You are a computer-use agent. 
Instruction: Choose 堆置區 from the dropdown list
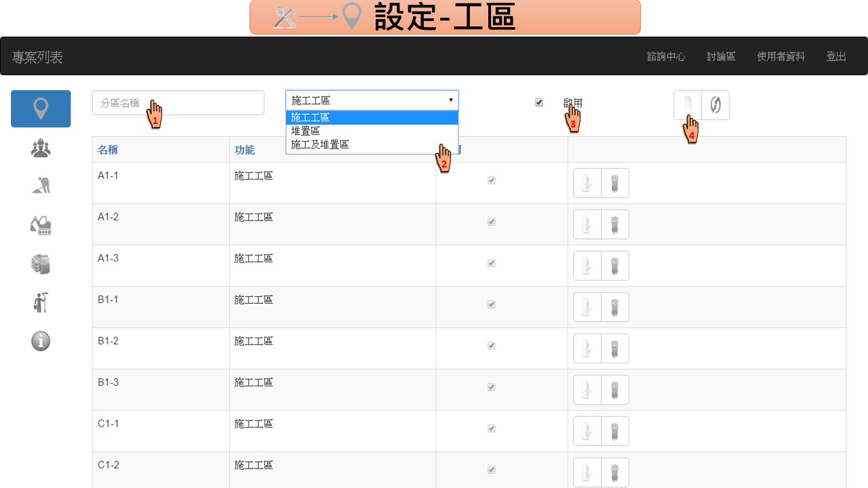click(305, 131)
